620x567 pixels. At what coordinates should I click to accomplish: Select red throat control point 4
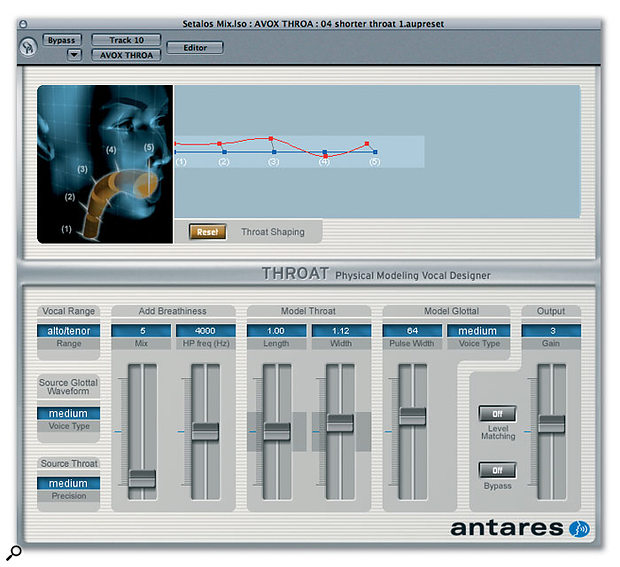tap(325, 157)
